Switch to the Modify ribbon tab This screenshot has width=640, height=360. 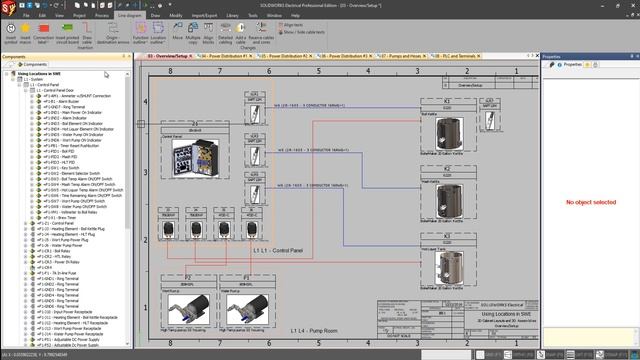(176, 16)
